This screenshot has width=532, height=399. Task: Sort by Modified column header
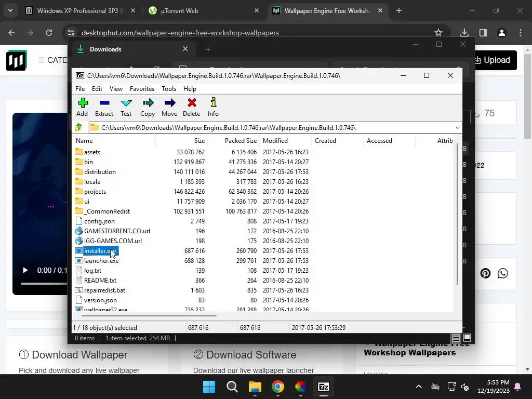pos(286,140)
